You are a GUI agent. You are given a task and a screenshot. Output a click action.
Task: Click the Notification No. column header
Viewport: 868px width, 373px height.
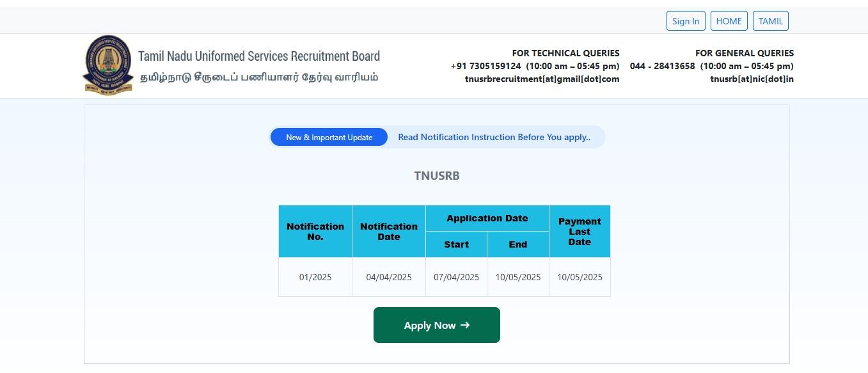[315, 232]
